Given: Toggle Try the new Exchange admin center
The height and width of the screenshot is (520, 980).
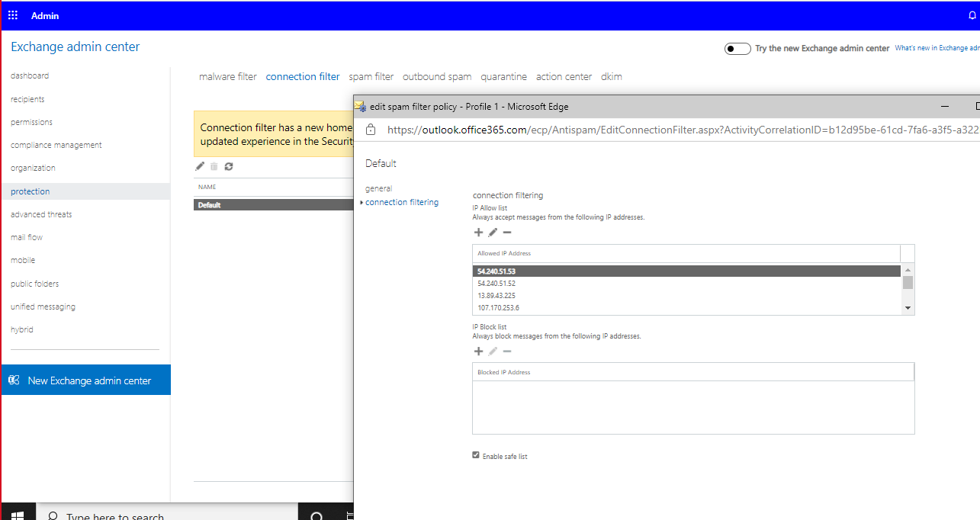Looking at the screenshot, I should point(737,48).
